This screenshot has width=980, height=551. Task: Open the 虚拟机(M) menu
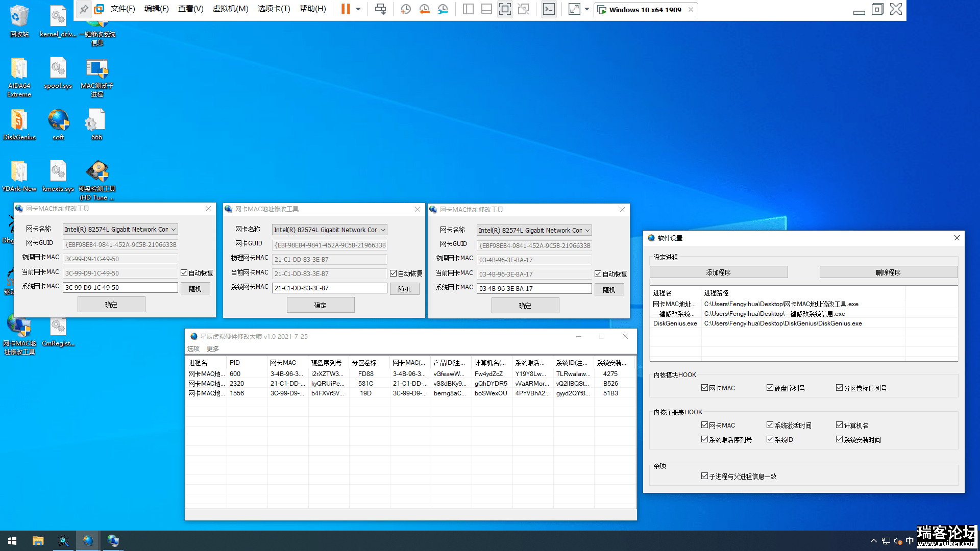click(230, 9)
